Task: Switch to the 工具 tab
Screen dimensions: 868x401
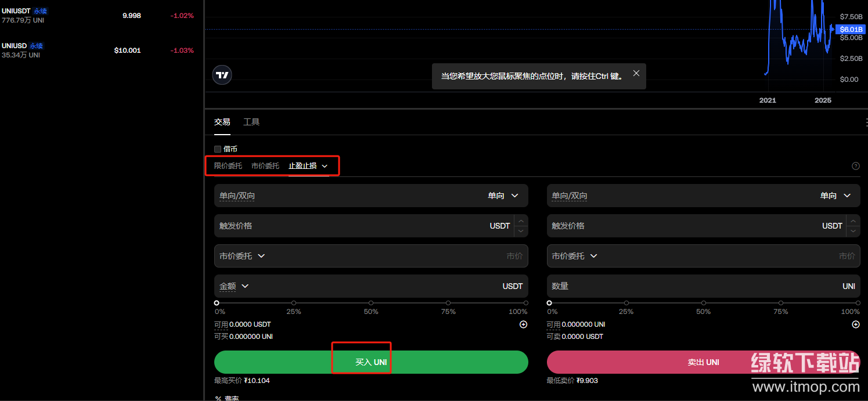Action: point(251,122)
